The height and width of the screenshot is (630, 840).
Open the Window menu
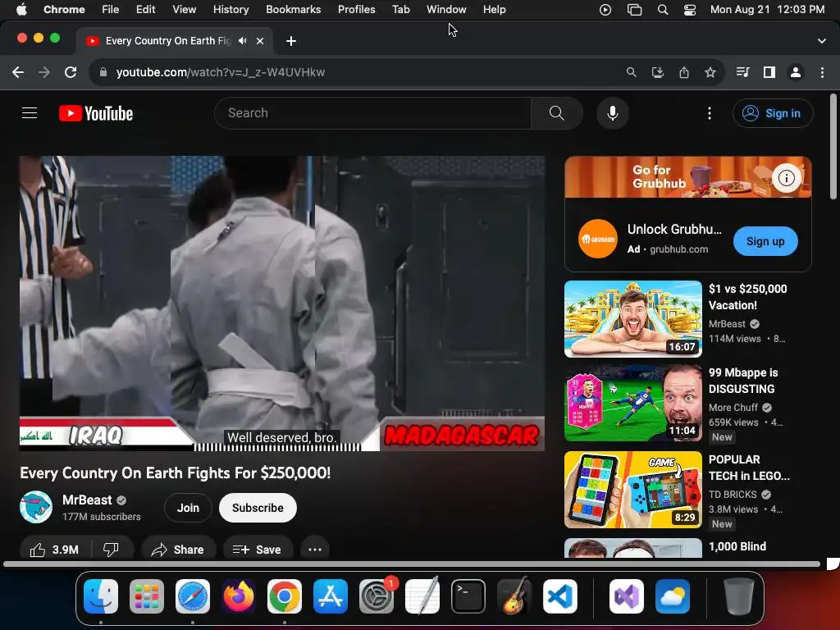(446, 10)
